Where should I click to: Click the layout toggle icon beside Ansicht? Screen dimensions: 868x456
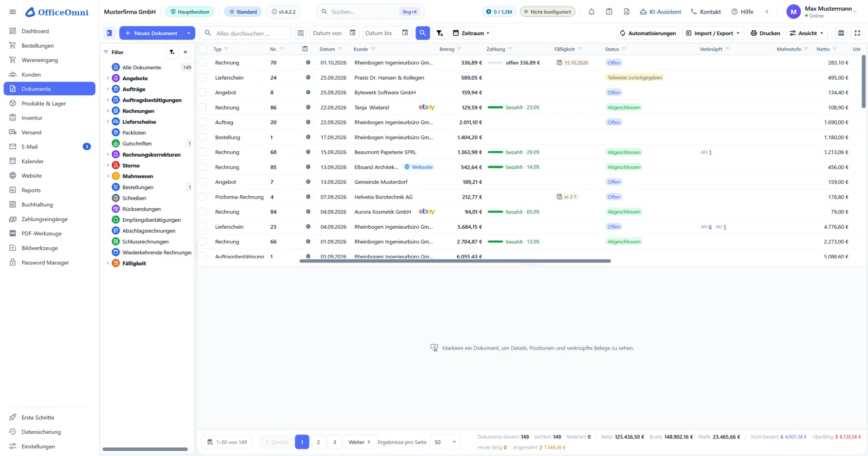coord(841,33)
